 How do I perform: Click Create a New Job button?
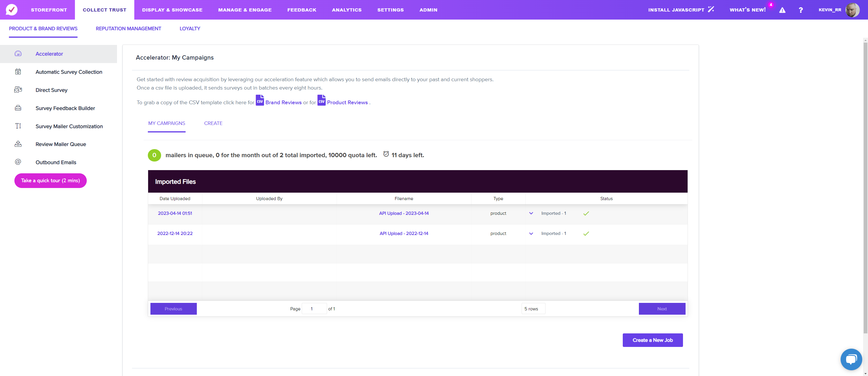653,340
